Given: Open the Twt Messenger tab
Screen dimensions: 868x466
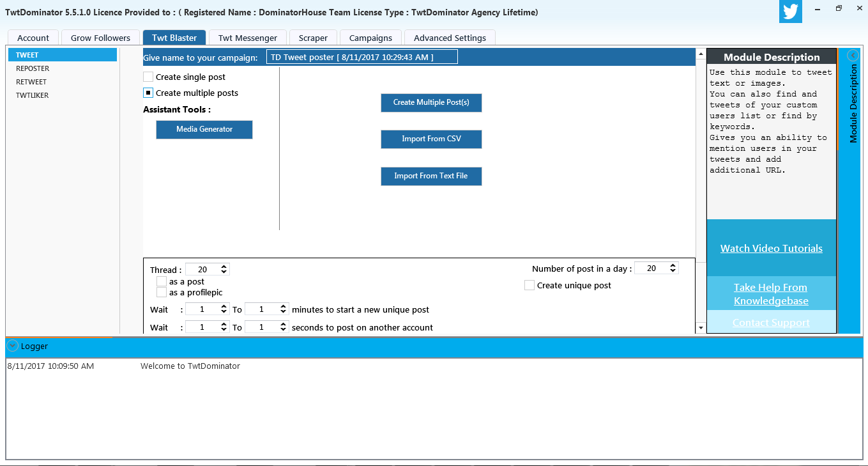Looking at the screenshot, I should pyautogui.click(x=248, y=38).
